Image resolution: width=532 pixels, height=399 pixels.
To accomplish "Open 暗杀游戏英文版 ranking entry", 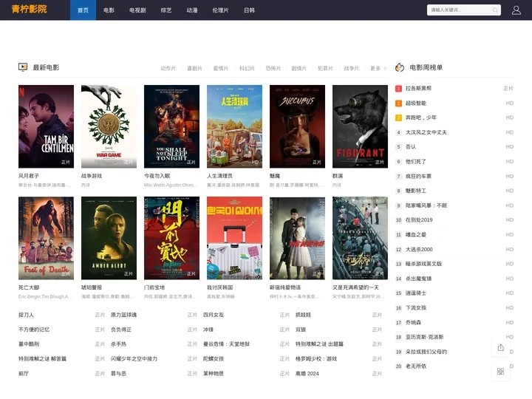I will pos(423,264).
